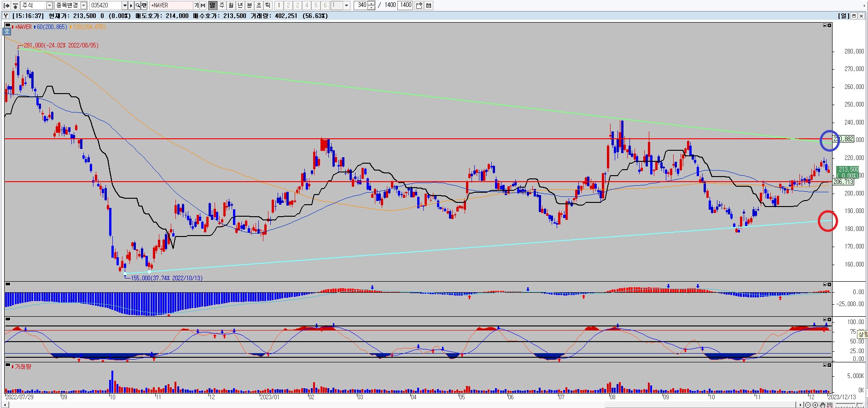Jump to the first bar with the rewind icon
This screenshot has width=868, height=408.
tap(6, 6)
